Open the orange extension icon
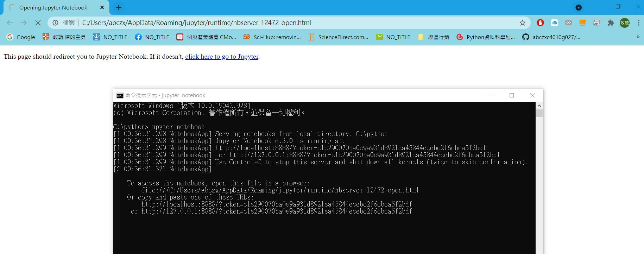The width and height of the screenshot is (644, 254). click(582, 23)
